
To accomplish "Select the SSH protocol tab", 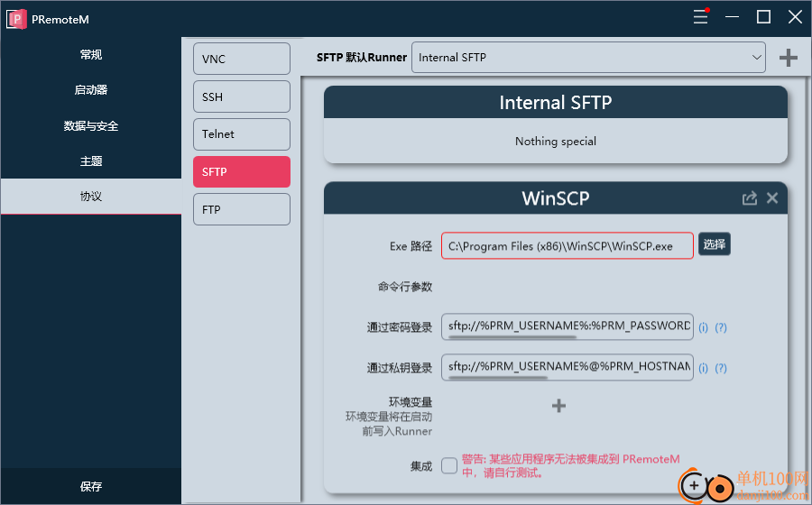I will (242, 96).
